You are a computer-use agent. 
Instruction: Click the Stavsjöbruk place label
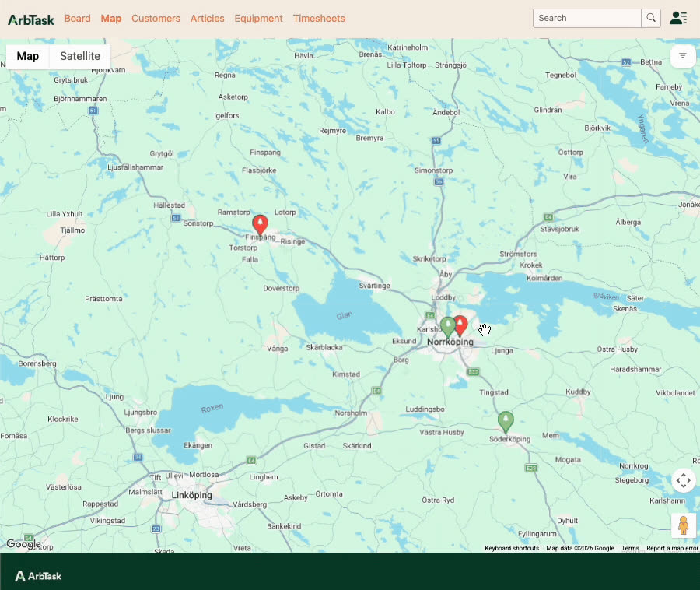pyautogui.click(x=559, y=229)
